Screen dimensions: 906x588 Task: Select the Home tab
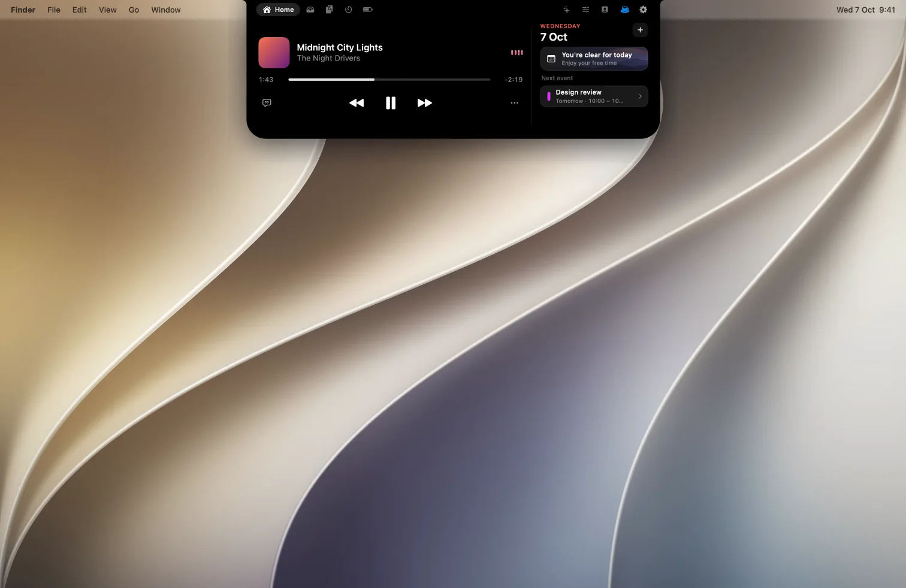pos(278,10)
